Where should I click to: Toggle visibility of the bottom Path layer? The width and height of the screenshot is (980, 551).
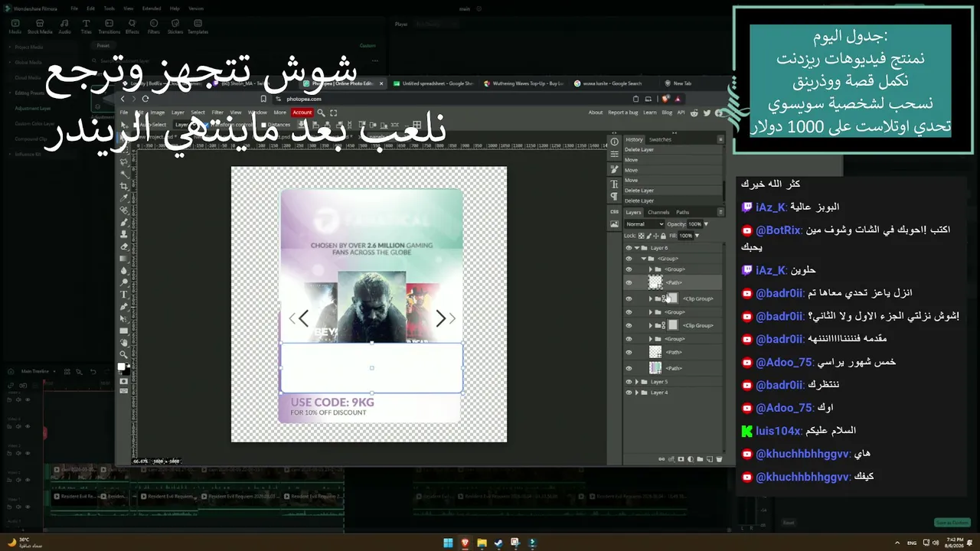coord(629,368)
